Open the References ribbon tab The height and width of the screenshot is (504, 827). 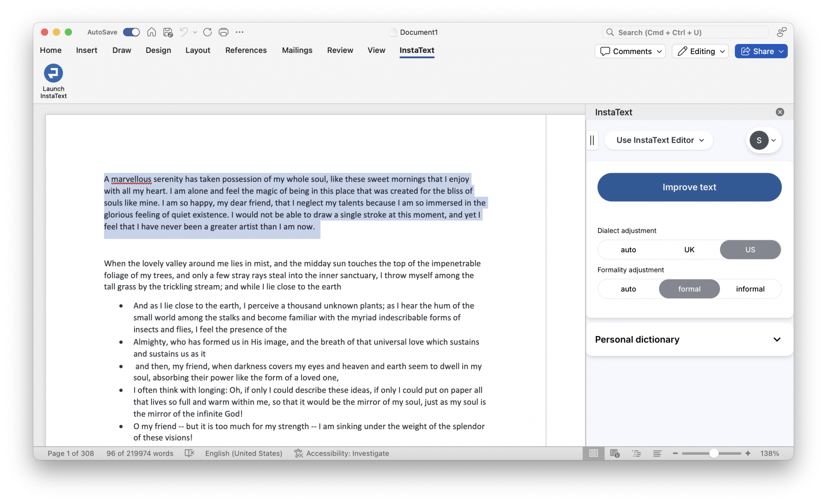246,50
